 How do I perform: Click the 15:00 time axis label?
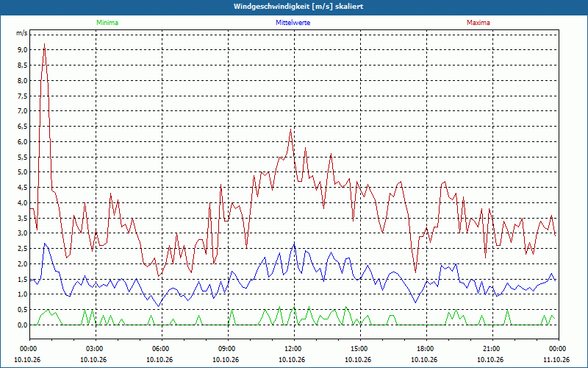pyautogui.click(x=360, y=349)
